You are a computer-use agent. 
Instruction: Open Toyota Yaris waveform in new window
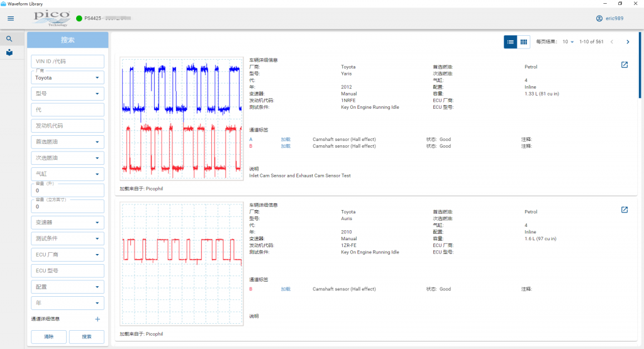[x=624, y=65]
